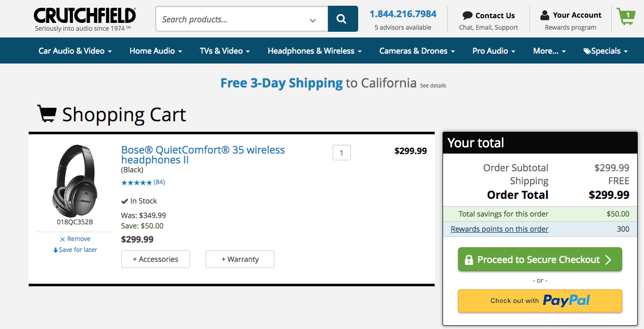644x329 pixels.
Task: Open the Car Audio & Video menu
Action: [x=75, y=51]
